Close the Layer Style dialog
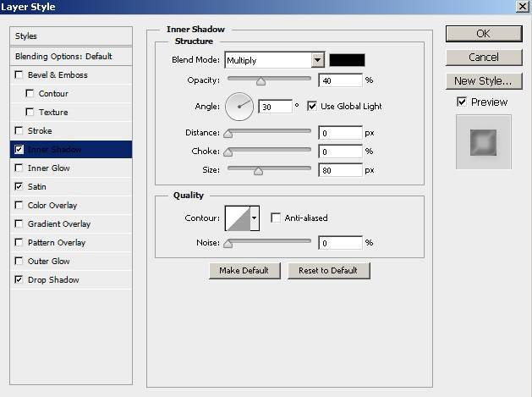Image resolution: width=532 pixels, height=397 pixels. [523, 6]
